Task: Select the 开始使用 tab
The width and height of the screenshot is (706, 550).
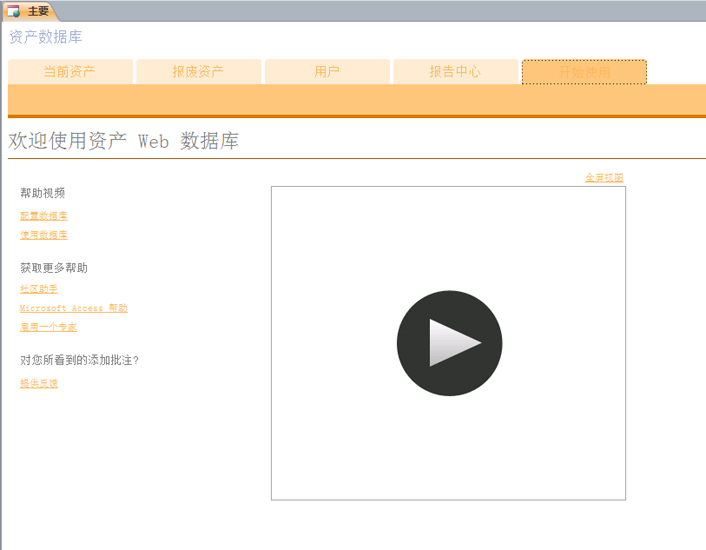Action: tap(584, 72)
